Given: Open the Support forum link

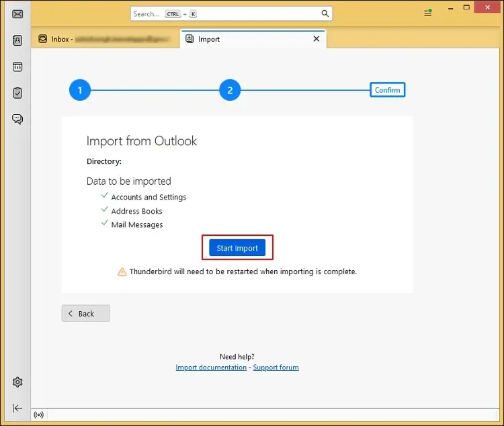Looking at the screenshot, I should tap(276, 367).
